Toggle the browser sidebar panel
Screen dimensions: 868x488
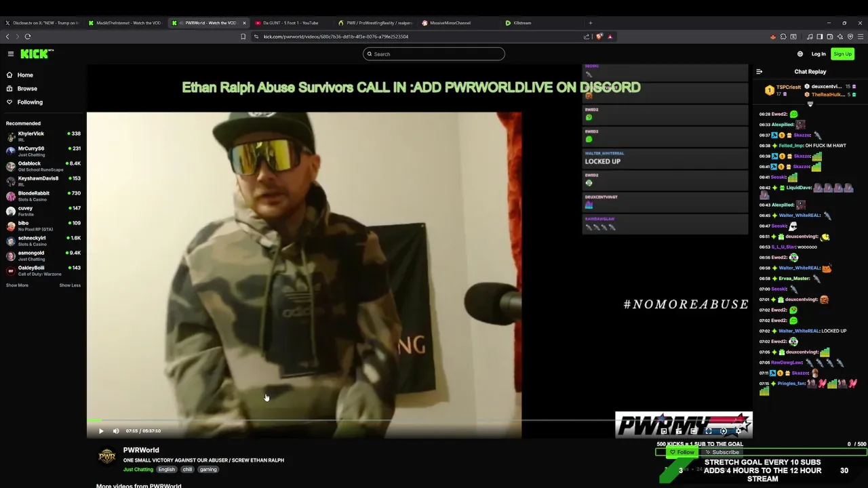(820, 37)
